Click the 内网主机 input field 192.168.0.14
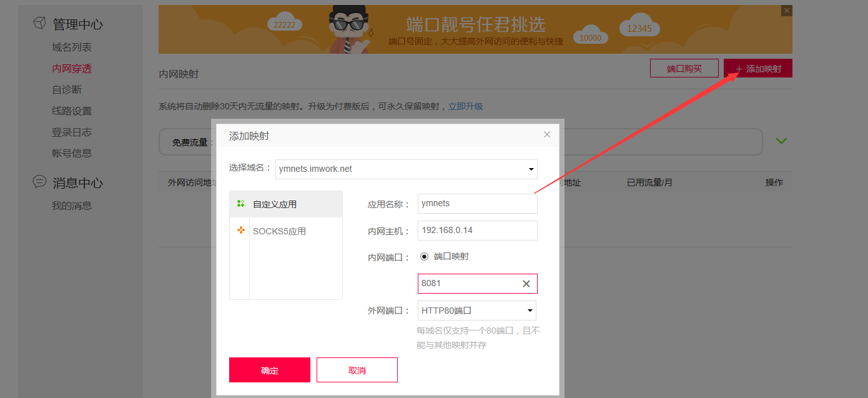The width and height of the screenshot is (868, 398). pyautogui.click(x=478, y=231)
